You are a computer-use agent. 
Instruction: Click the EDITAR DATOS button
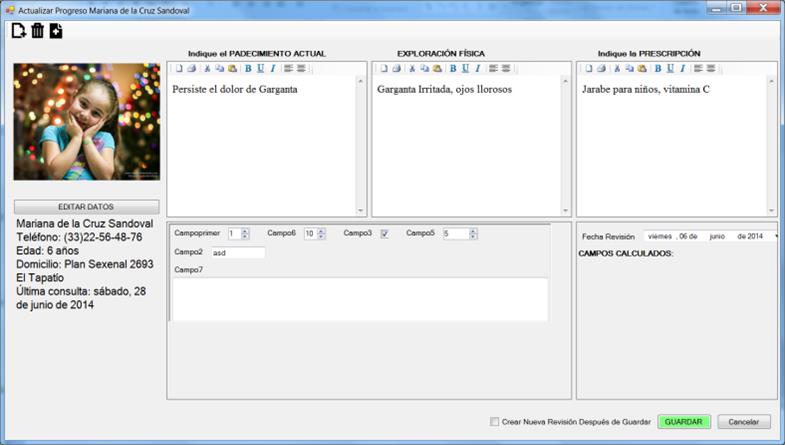tap(86, 207)
